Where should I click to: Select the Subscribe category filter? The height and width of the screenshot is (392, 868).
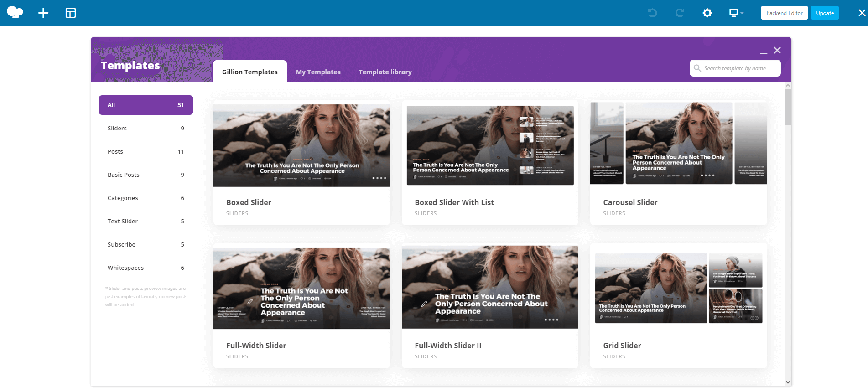[x=146, y=244]
